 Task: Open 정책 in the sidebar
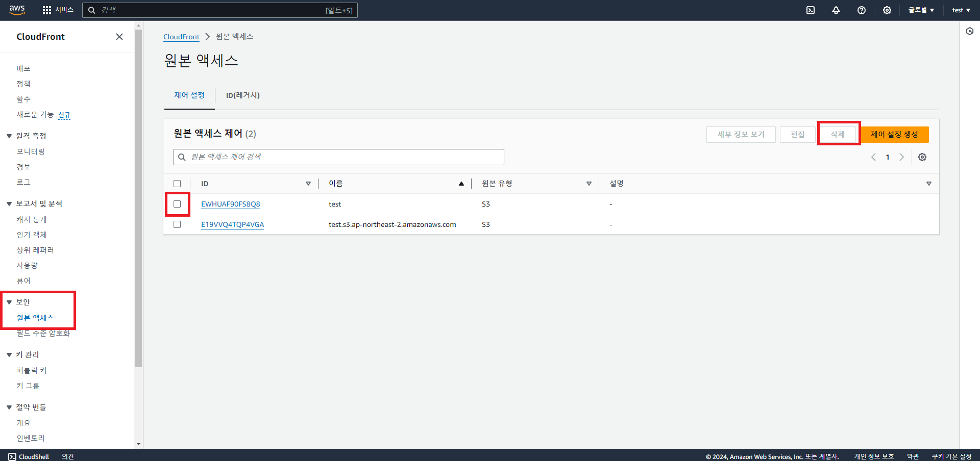23,84
